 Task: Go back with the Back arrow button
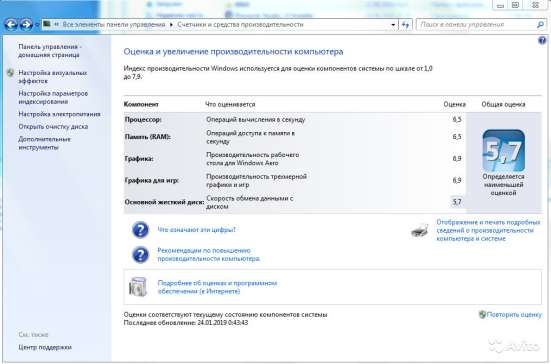coord(11,25)
